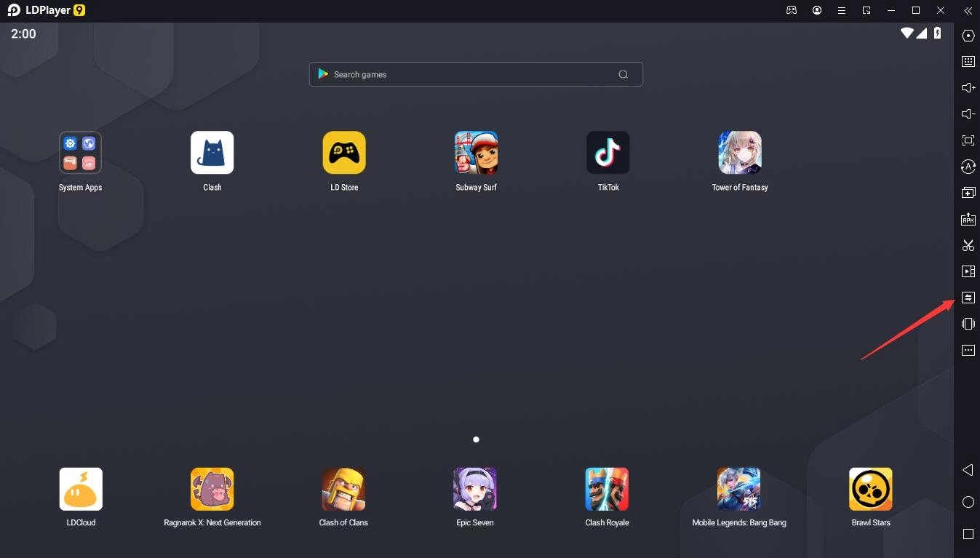Open the gamepad icon in title bar
Image resolution: width=980 pixels, height=558 pixels.
click(x=792, y=10)
